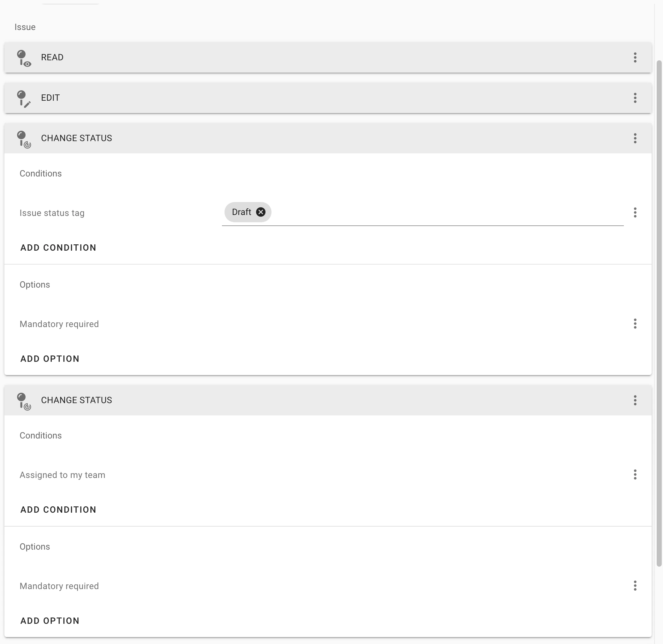
Task: Select the Draft status chip
Action: (242, 212)
